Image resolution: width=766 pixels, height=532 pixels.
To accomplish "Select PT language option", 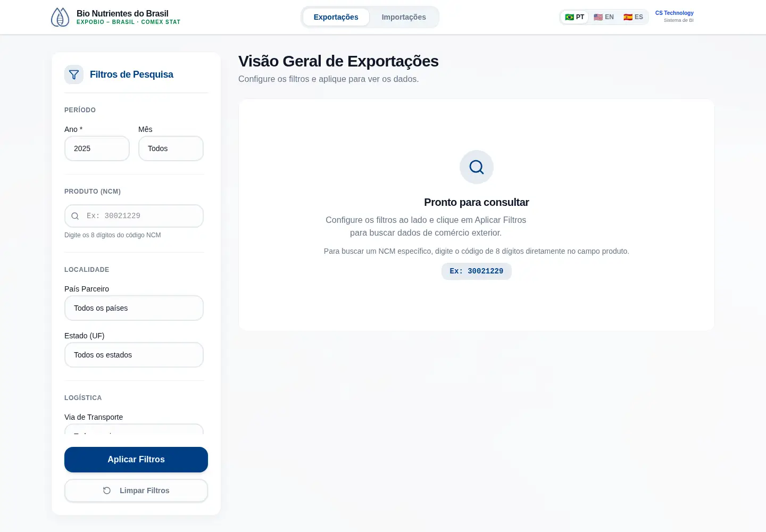I will [574, 17].
